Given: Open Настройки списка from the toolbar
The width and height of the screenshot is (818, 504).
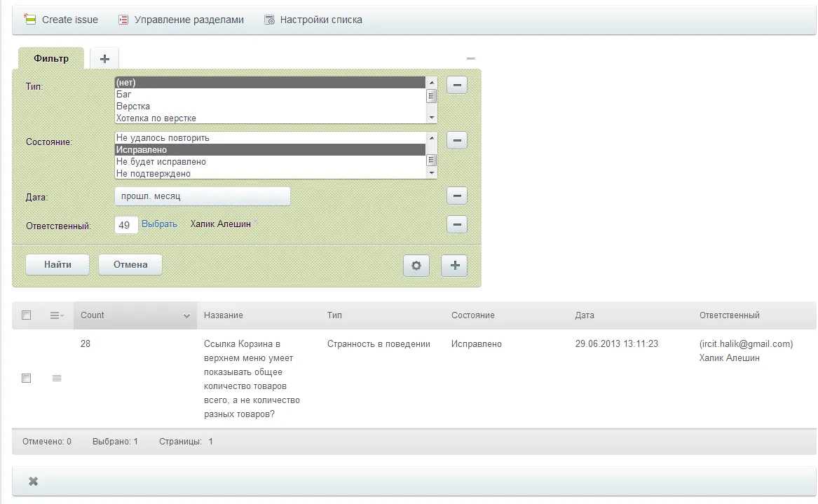Looking at the screenshot, I should 313,20.
